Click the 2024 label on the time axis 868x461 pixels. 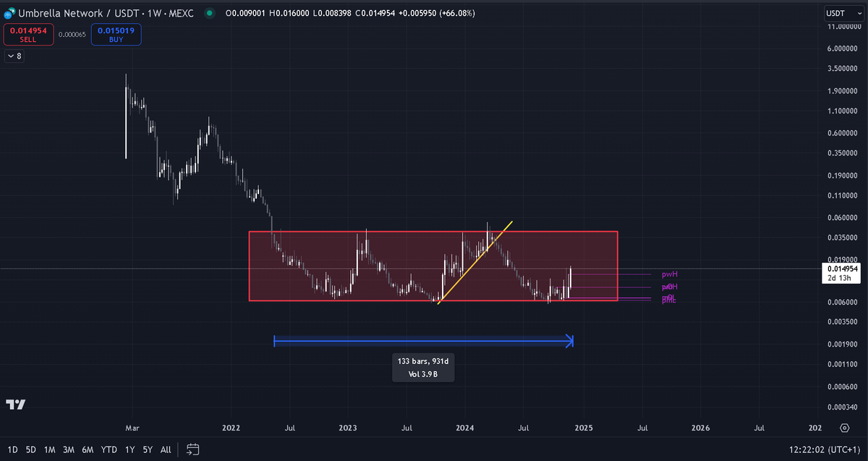[465, 428]
